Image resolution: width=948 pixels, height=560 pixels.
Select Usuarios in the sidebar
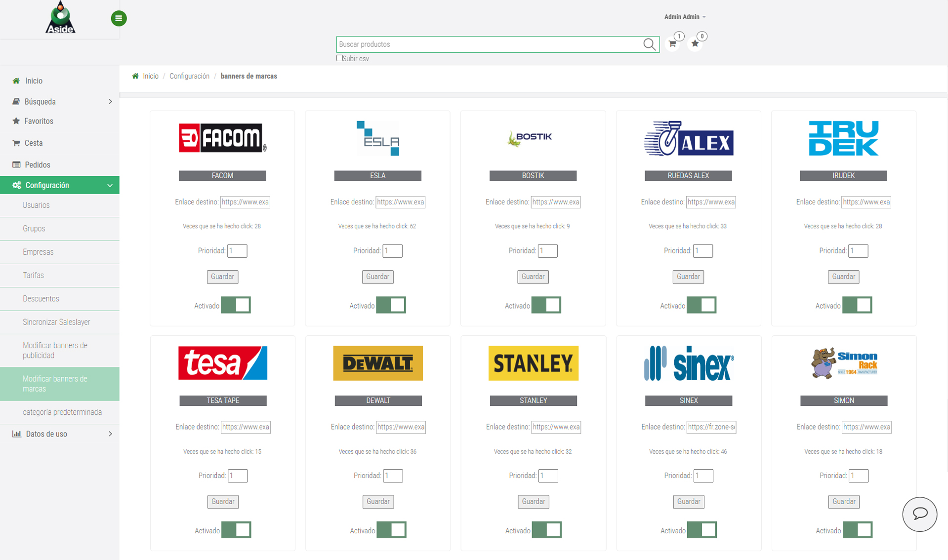click(x=36, y=205)
